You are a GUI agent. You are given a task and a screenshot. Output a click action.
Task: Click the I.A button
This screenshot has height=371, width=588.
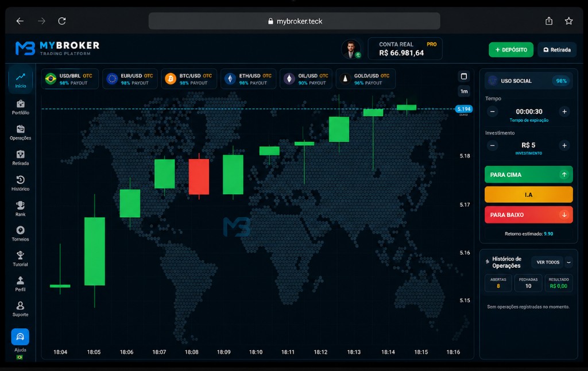point(528,195)
